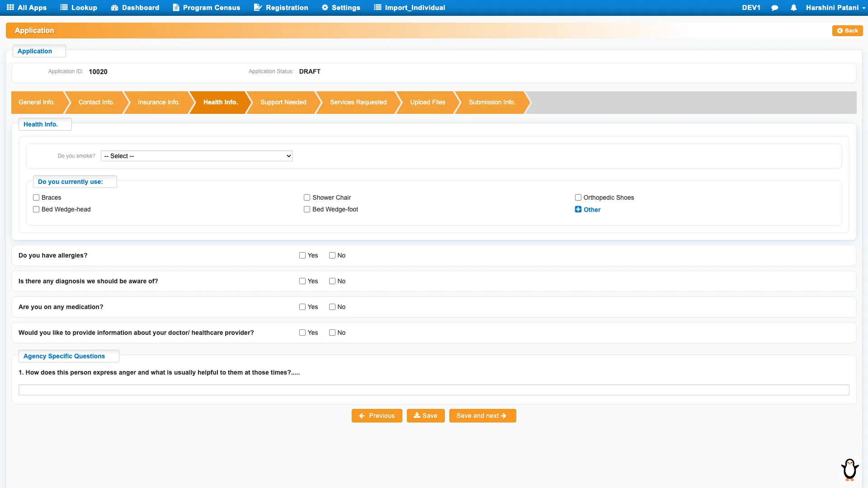Screen dimensions: 868x488
Task: Go to Insurance Info. step
Action: [159, 102]
